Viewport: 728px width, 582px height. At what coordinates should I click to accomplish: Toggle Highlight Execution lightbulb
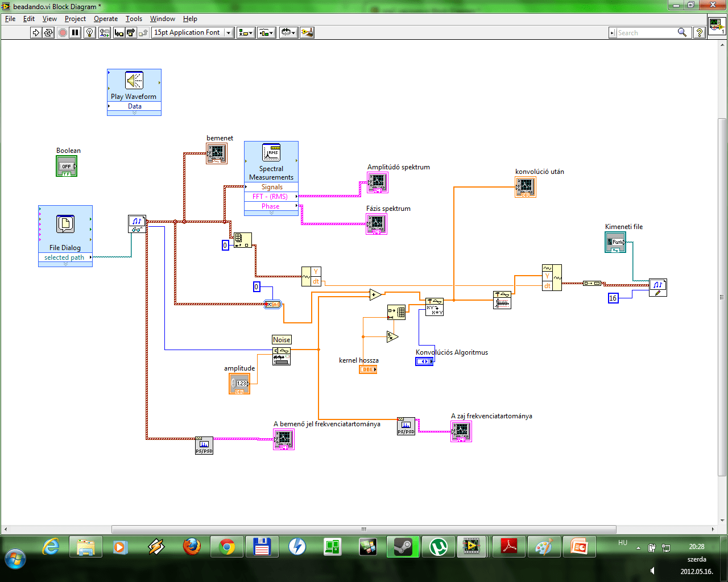pos(89,32)
